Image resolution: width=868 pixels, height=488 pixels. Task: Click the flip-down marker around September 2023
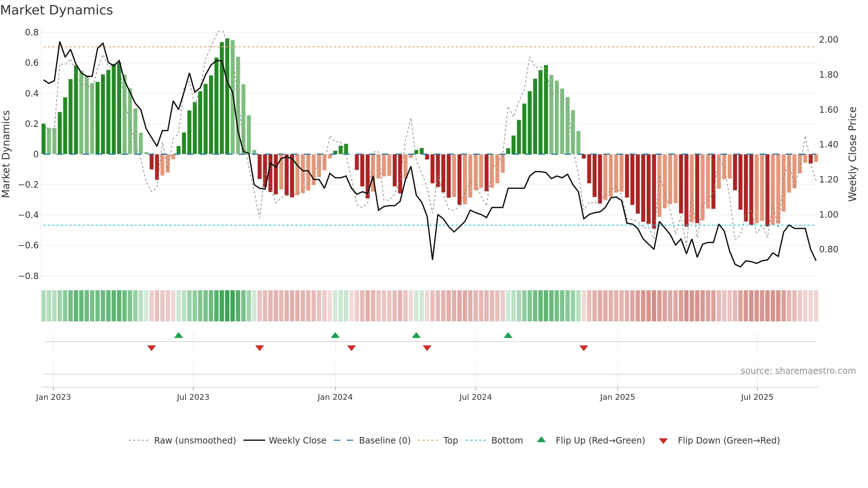pos(260,348)
